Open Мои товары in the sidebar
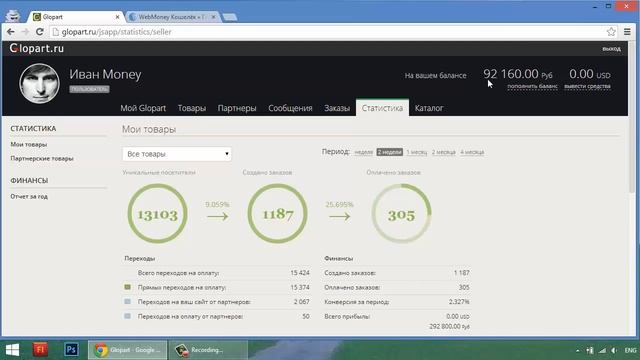 pyautogui.click(x=29, y=144)
